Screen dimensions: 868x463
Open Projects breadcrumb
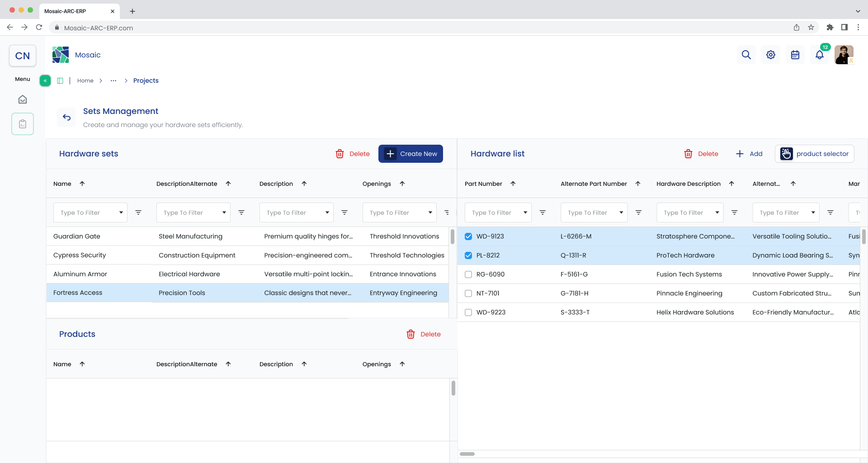pyautogui.click(x=146, y=80)
